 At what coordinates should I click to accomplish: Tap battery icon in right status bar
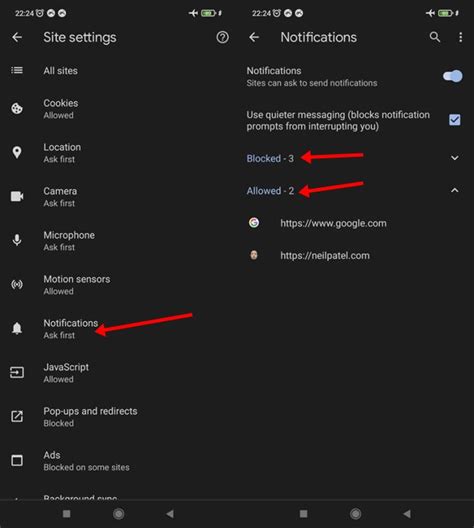445,13
